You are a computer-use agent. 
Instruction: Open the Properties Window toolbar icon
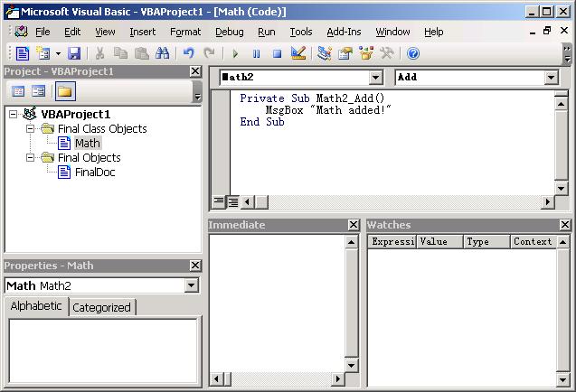tap(345, 54)
